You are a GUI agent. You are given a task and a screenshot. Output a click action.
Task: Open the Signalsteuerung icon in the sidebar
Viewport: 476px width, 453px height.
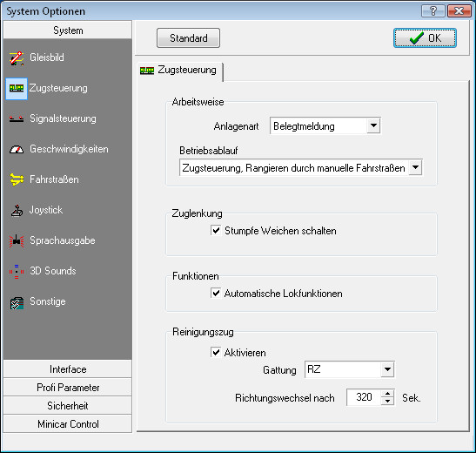coord(17,118)
